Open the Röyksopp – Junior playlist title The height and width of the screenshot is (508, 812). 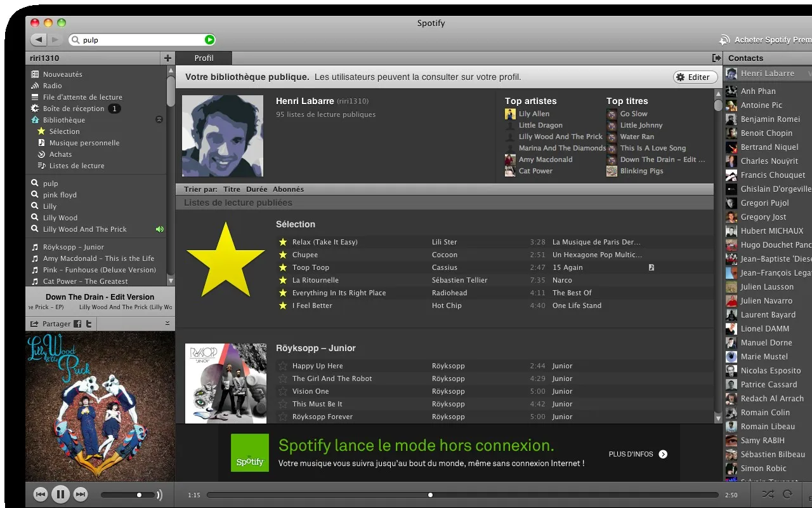[315, 348]
